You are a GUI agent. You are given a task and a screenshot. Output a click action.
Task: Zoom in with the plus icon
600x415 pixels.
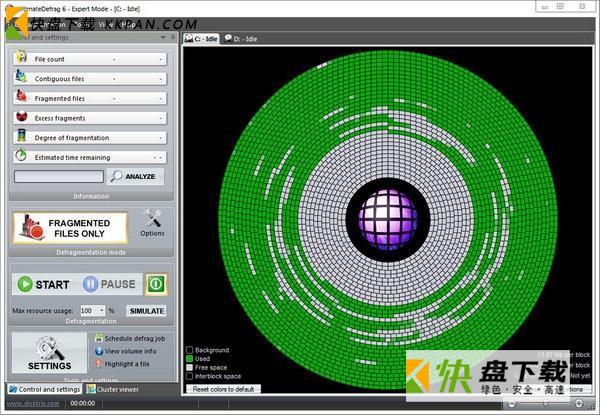[579, 403]
